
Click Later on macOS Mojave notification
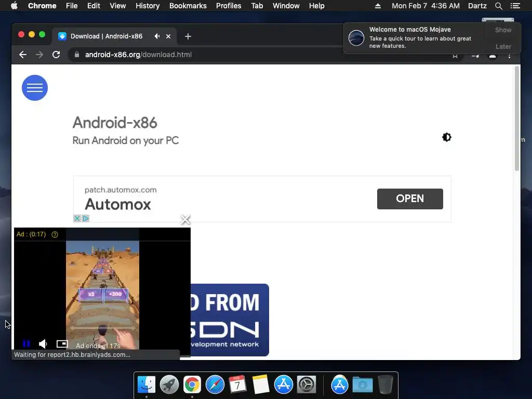click(x=503, y=46)
